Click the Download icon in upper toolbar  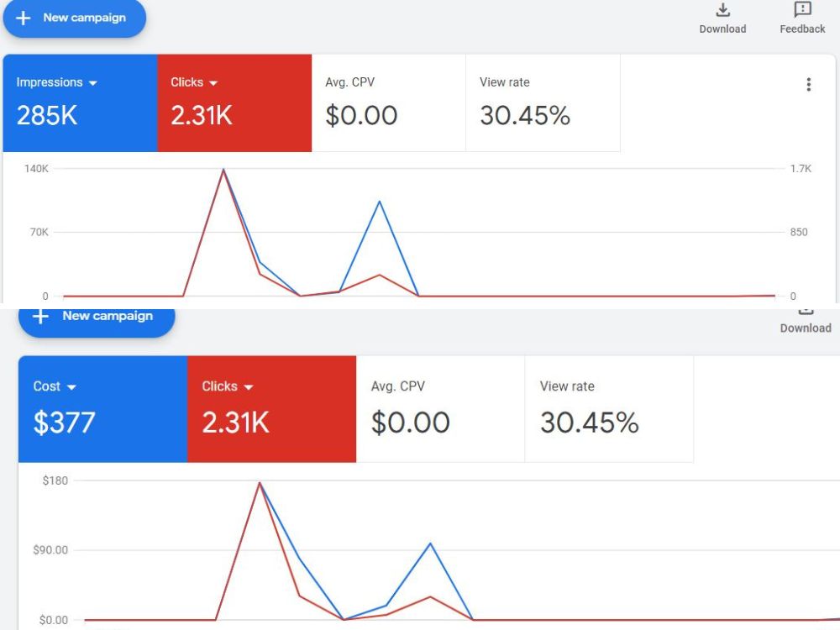722,10
